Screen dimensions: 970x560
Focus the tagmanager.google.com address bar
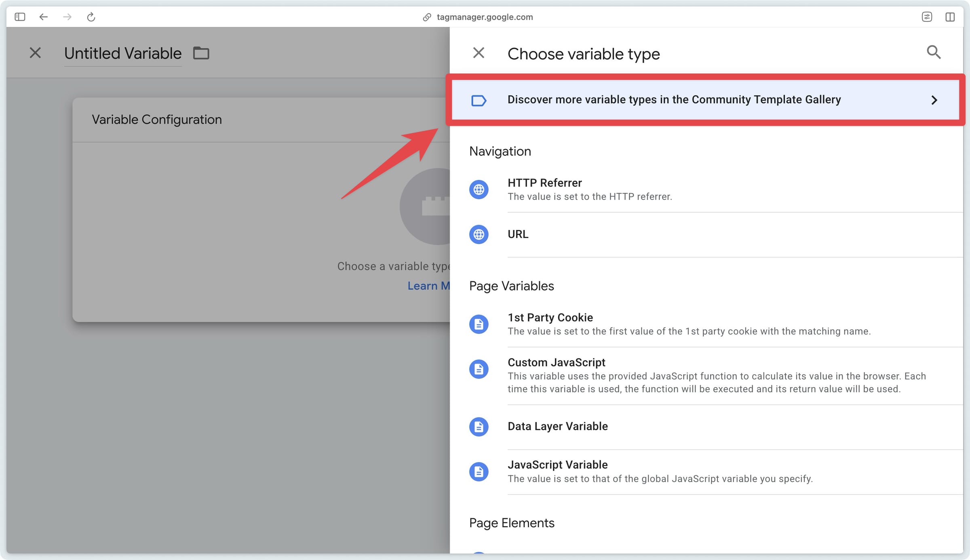point(485,17)
